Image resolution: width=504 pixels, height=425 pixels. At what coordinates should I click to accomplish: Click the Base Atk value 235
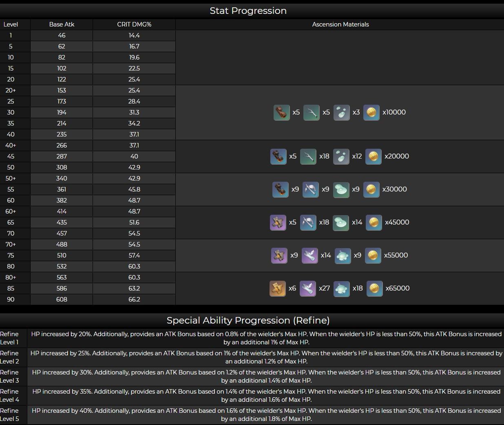[62, 134]
